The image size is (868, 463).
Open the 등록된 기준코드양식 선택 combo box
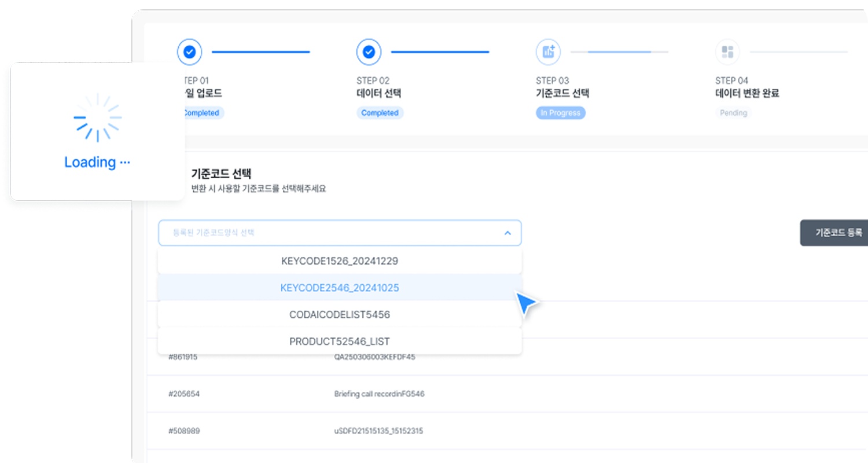pos(340,233)
